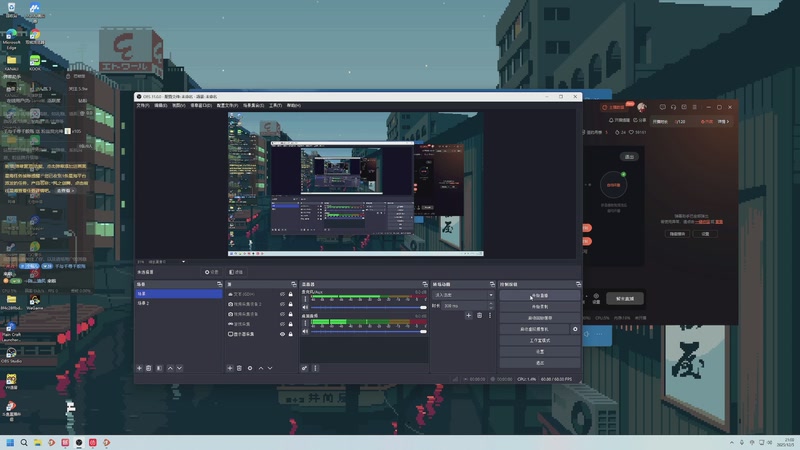Pop out the Audio Mixer dock
Image resolution: width=800 pixels, height=450 pixels.
[424, 284]
